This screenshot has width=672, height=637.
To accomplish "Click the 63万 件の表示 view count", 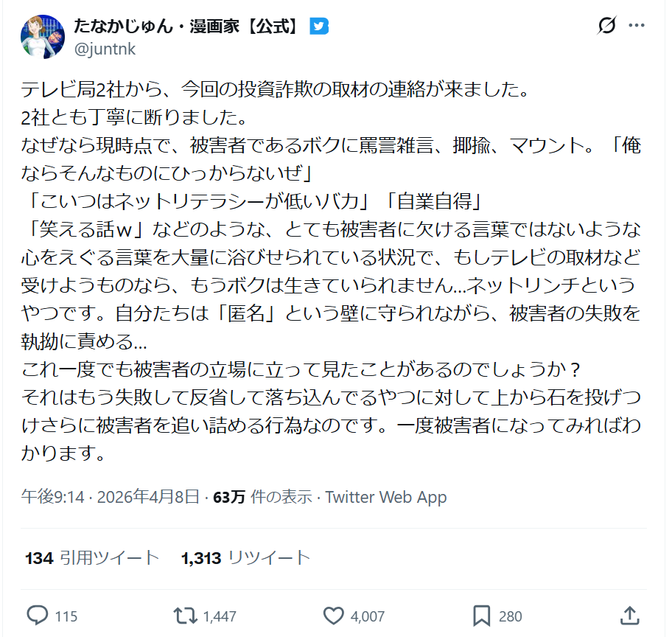I will (262, 497).
